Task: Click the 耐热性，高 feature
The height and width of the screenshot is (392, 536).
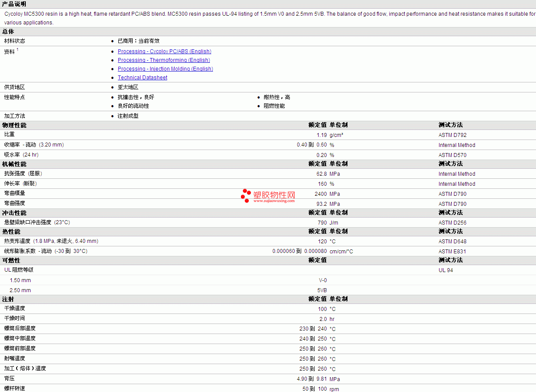Action: point(277,97)
